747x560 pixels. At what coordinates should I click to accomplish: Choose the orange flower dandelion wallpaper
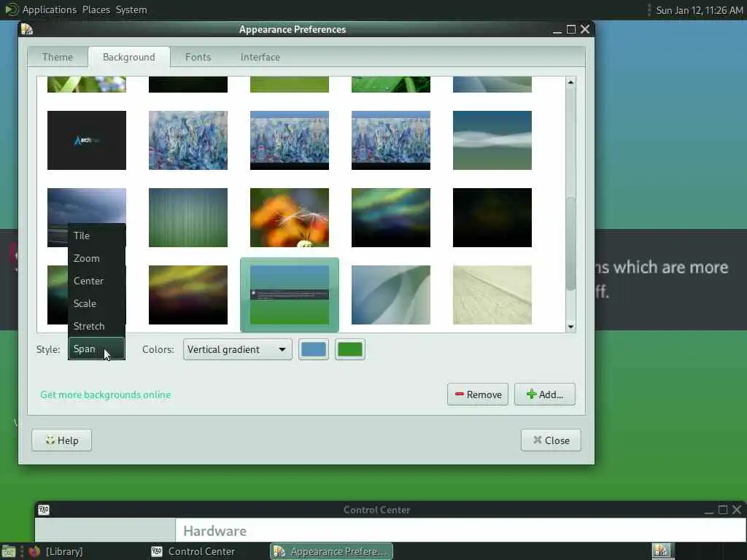coord(289,217)
